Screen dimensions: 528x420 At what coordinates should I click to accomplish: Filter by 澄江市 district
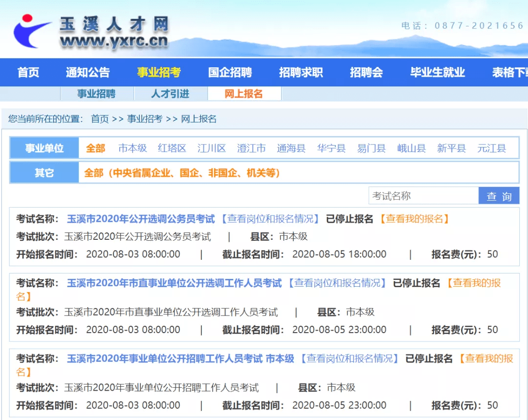click(x=251, y=148)
